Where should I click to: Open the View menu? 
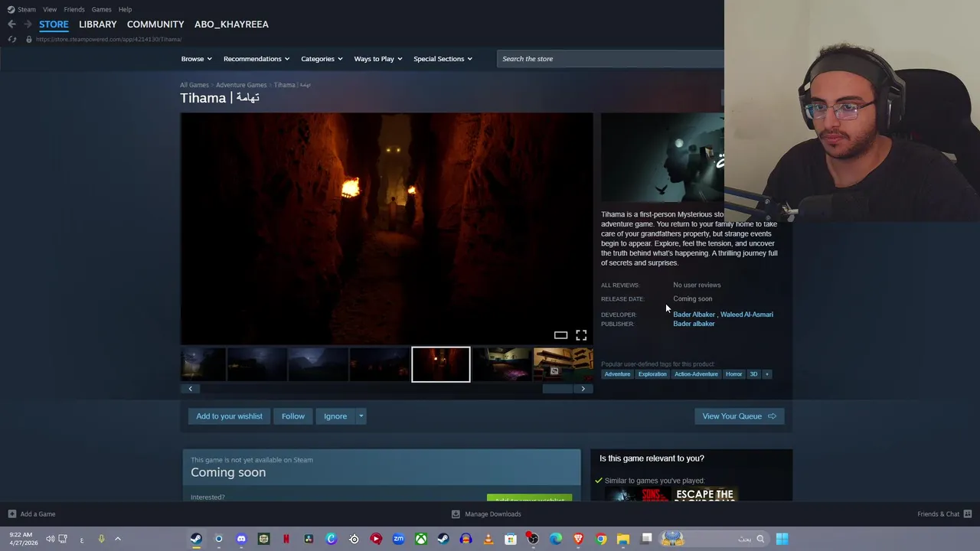tap(50, 9)
